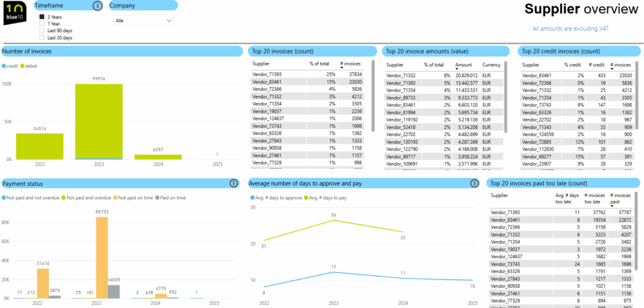Uncheck the 3 Years timeframe checkbox
The height and width of the screenshot is (308, 644).
pos(42,16)
